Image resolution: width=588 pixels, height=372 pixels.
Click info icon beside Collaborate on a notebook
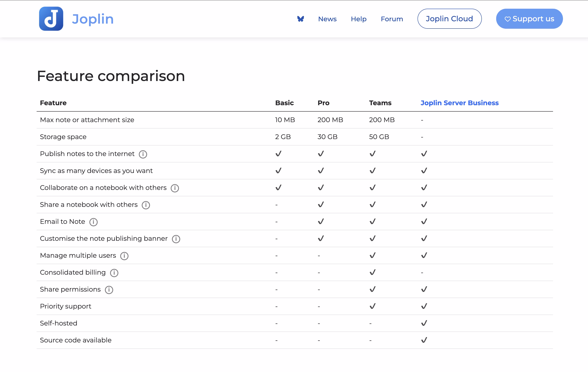[175, 188]
